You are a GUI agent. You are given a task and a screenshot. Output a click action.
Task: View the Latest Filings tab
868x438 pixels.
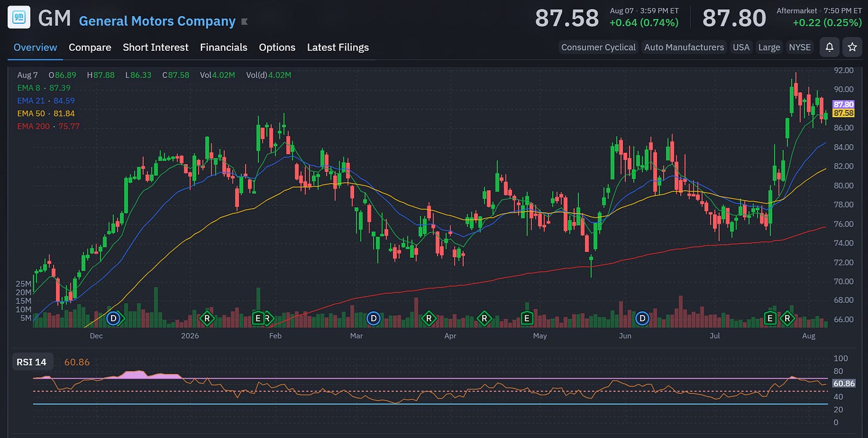point(338,47)
